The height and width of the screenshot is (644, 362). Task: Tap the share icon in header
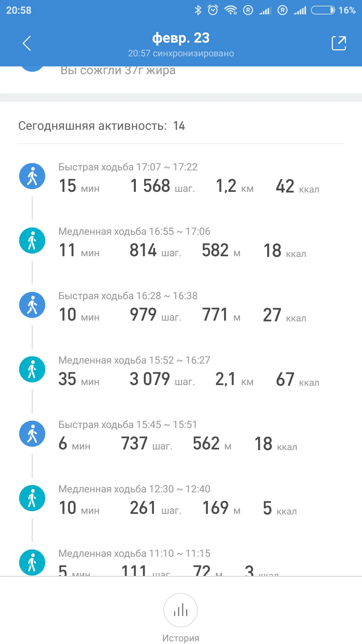point(339,43)
